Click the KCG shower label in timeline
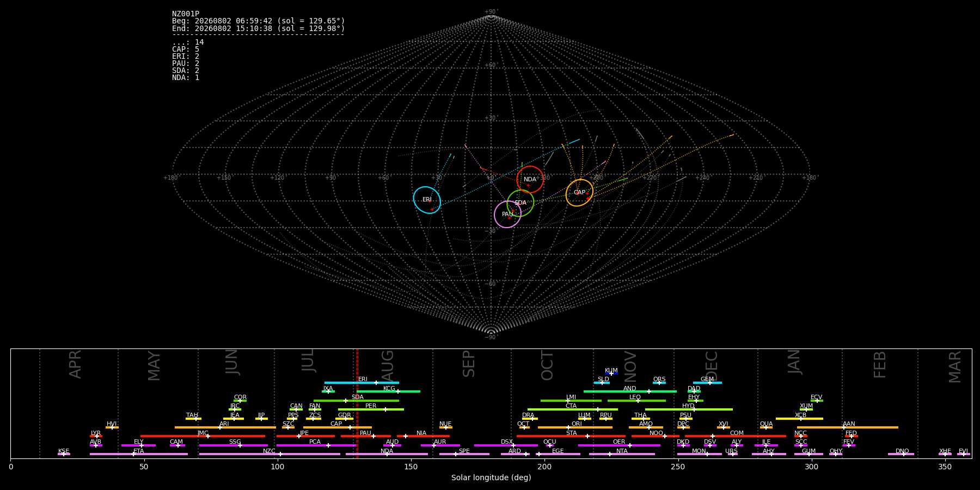 point(389,389)
